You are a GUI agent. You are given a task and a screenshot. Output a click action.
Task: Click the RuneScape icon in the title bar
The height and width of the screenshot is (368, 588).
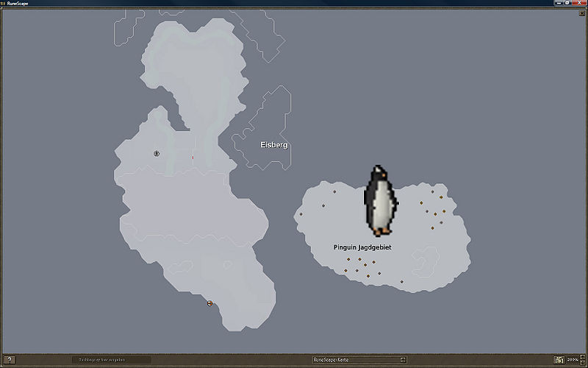pyautogui.click(x=4, y=4)
